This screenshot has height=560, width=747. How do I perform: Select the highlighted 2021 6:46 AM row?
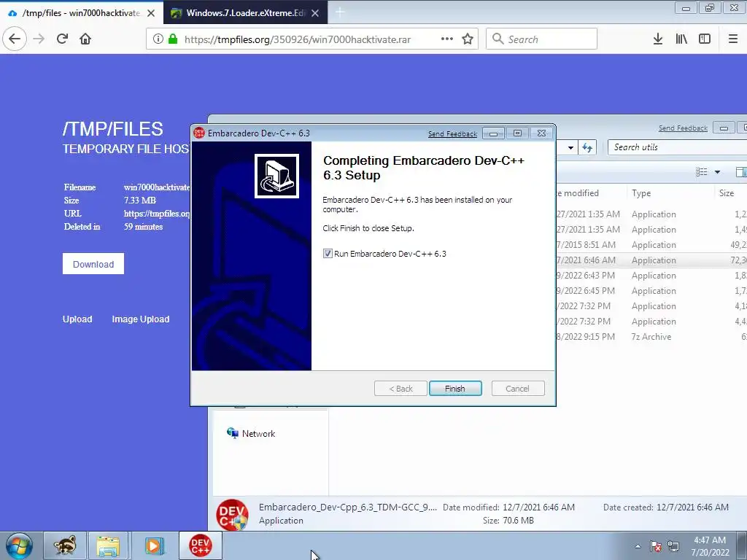click(x=651, y=260)
